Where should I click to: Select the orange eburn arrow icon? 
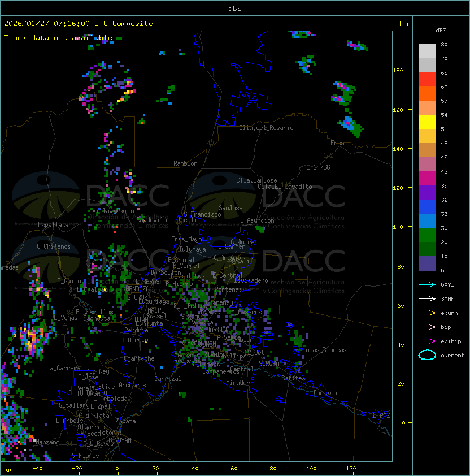pyautogui.click(x=427, y=313)
